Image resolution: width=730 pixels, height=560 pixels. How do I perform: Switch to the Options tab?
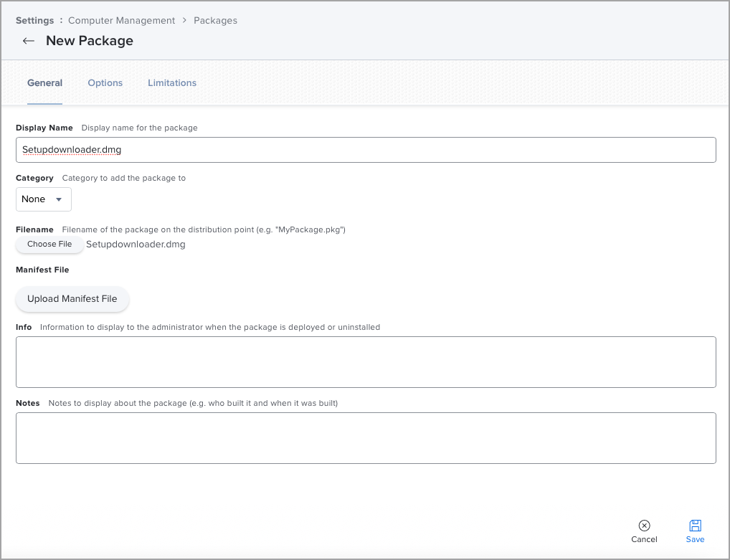(105, 82)
